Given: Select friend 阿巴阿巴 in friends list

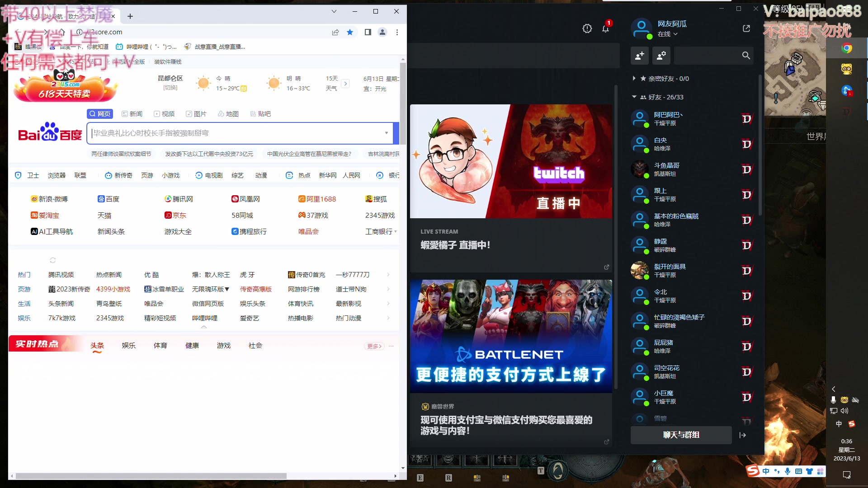Looking at the screenshot, I should point(692,119).
